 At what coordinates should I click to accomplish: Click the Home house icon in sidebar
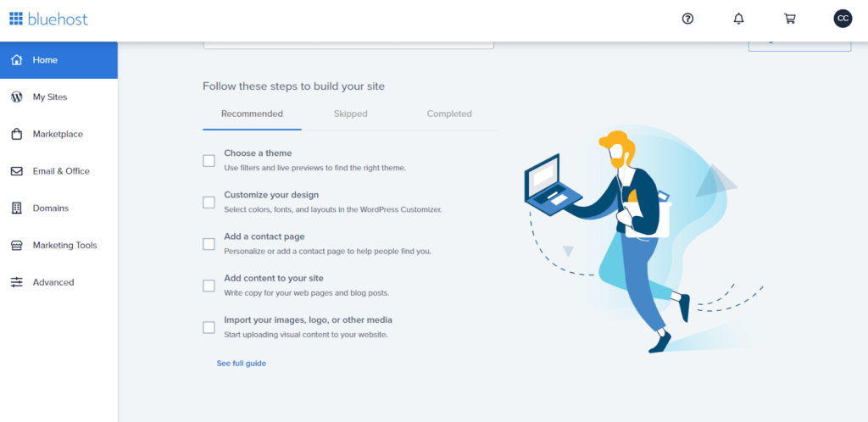[x=17, y=59]
